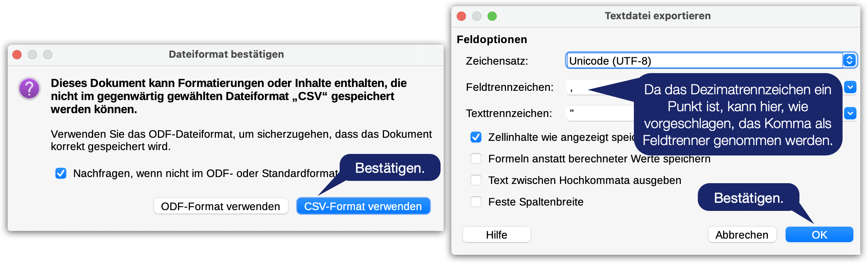Enable the Feste Spaltenbreite option
The height and width of the screenshot is (264, 868).
tap(476, 202)
